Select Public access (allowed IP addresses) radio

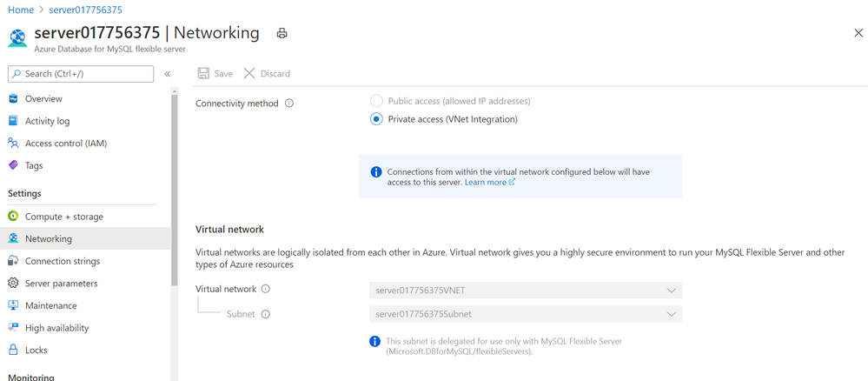[376, 102]
